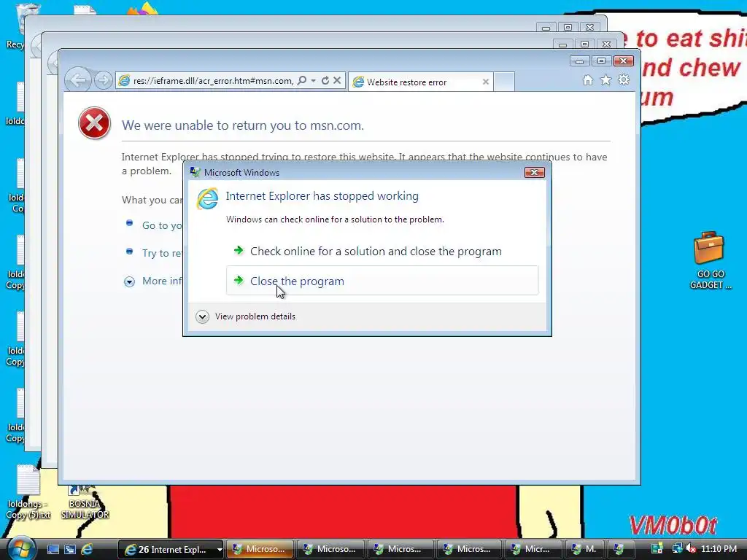Click the Refresh icon in the address bar
The width and height of the screenshot is (747, 560).
point(325,80)
